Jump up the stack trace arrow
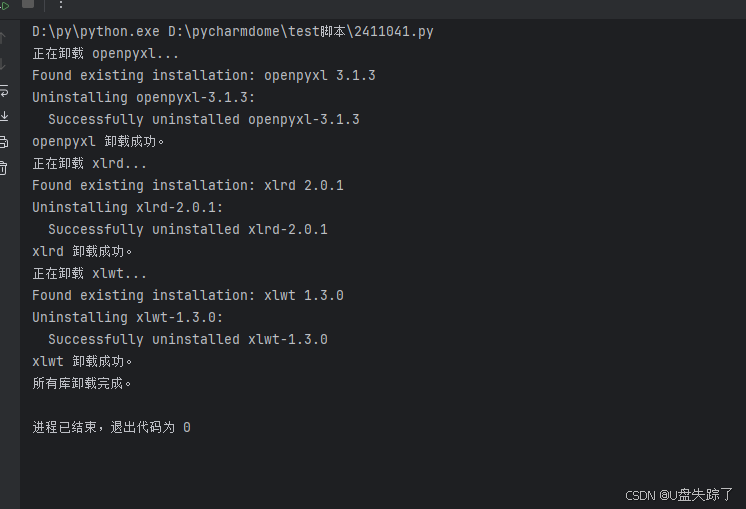The width and height of the screenshot is (746, 509). (4, 38)
